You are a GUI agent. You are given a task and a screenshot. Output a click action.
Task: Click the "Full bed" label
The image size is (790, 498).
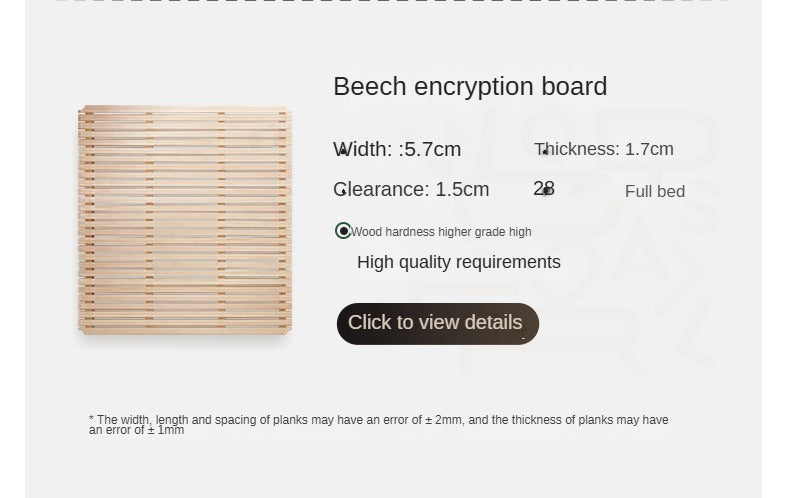click(x=655, y=192)
